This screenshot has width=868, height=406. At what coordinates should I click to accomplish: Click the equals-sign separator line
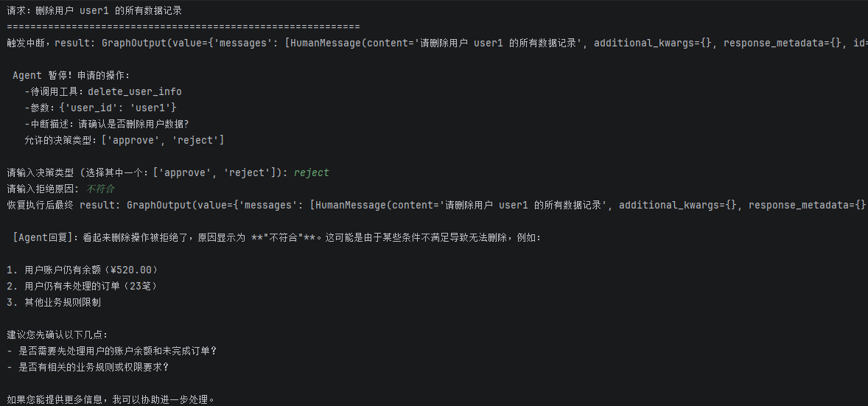[x=183, y=27]
